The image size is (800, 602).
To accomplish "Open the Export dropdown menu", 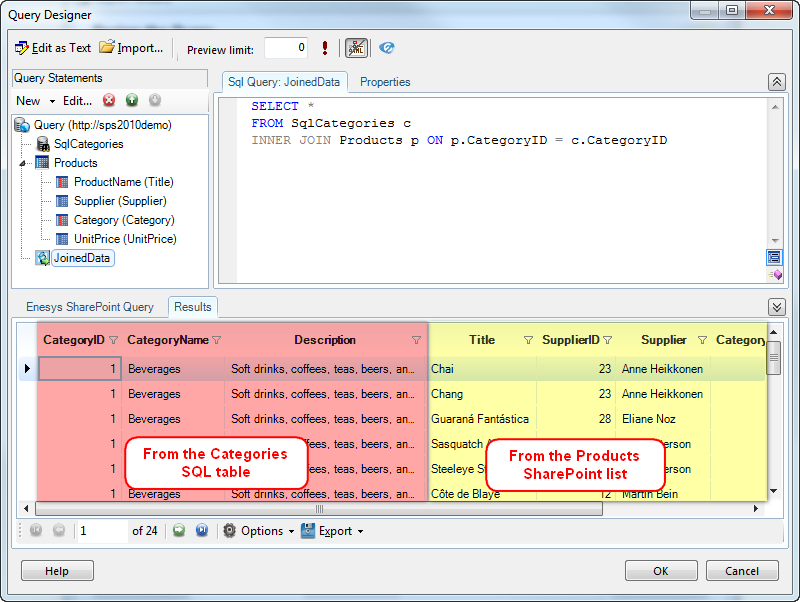I will [x=340, y=531].
